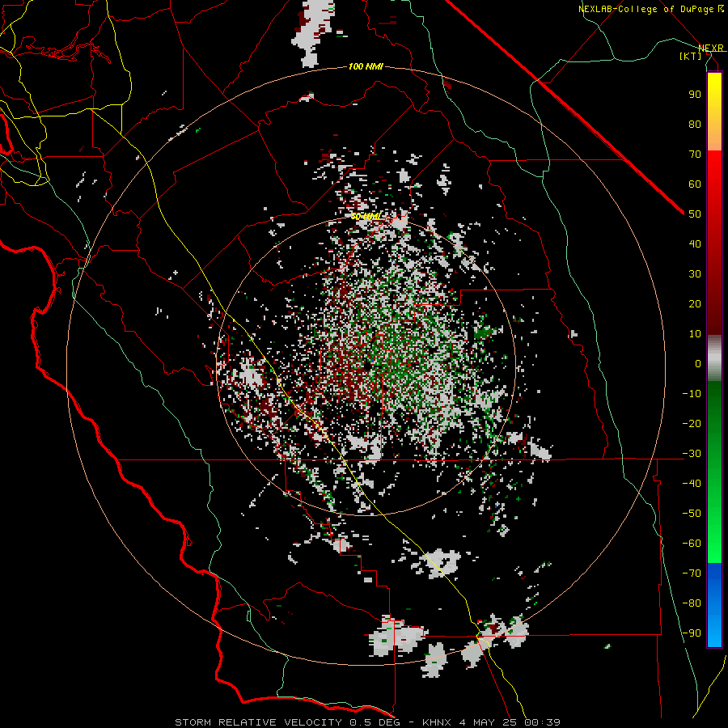Click the 100 NMI range ring label

pyautogui.click(x=366, y=67)
